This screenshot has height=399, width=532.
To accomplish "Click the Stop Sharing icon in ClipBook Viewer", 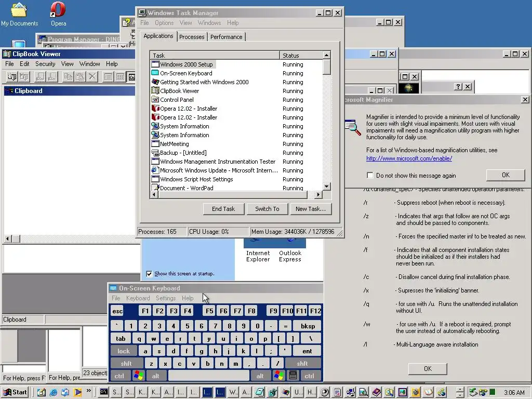I will 52,77.
